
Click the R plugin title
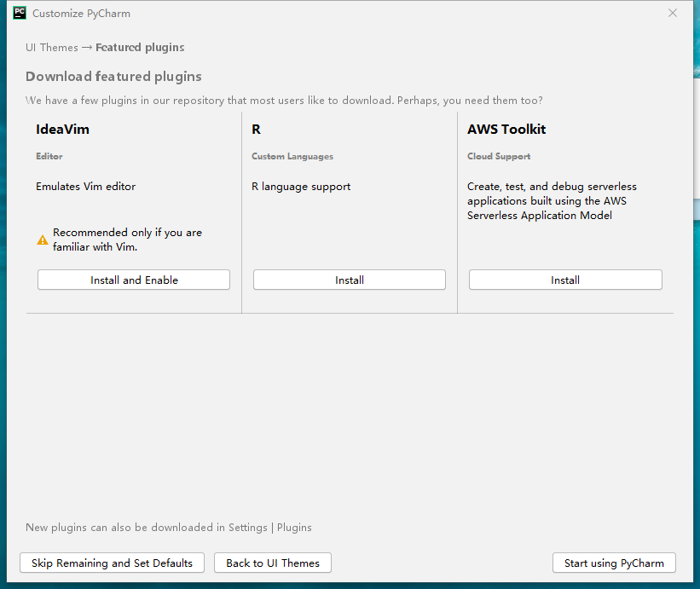click(257, 129)
